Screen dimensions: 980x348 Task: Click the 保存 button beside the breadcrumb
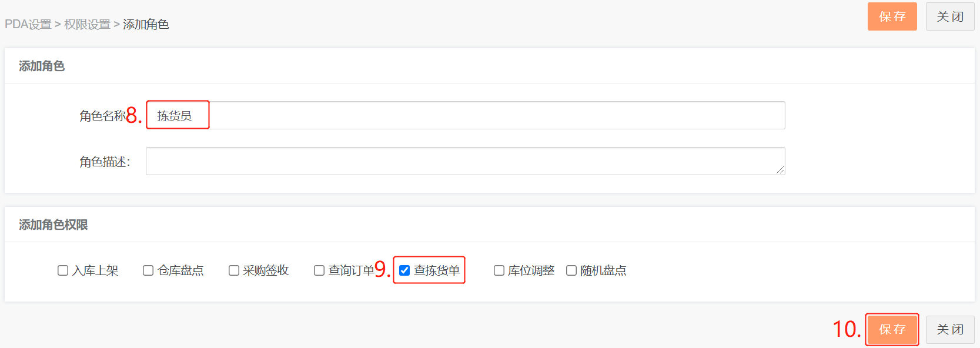pyautogui.click(x=892, y=16)
